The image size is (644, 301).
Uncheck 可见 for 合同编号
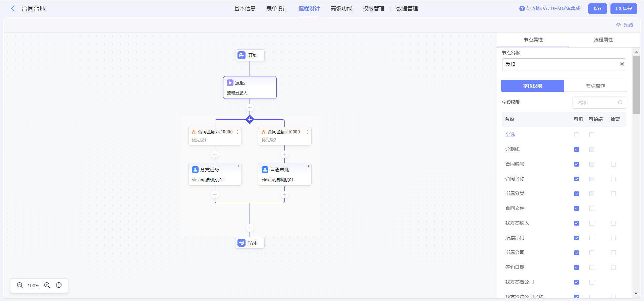pyautogui.click(x=577, y=164)
